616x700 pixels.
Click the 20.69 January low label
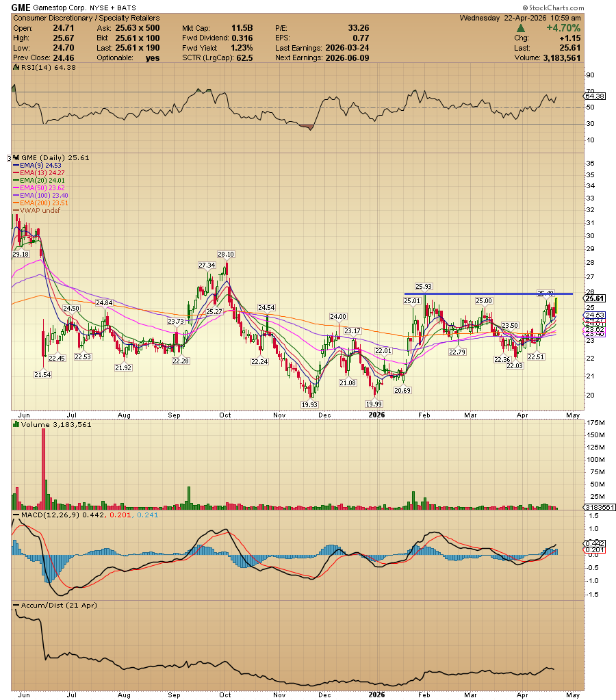point(402,390)
